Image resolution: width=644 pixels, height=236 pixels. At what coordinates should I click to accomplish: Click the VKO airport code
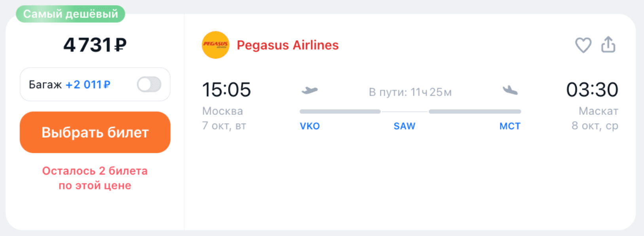click(310, 126)
